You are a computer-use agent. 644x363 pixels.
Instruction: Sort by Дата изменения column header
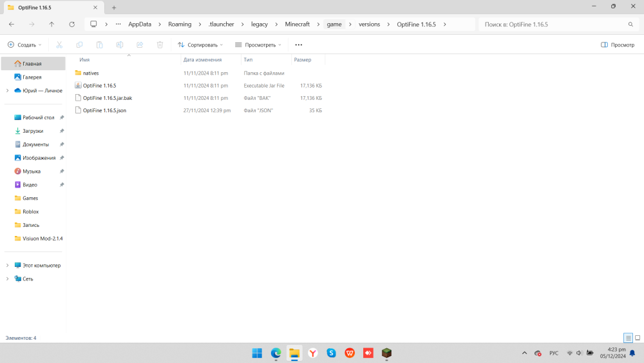pyautogui.click(x=202, y=59)
